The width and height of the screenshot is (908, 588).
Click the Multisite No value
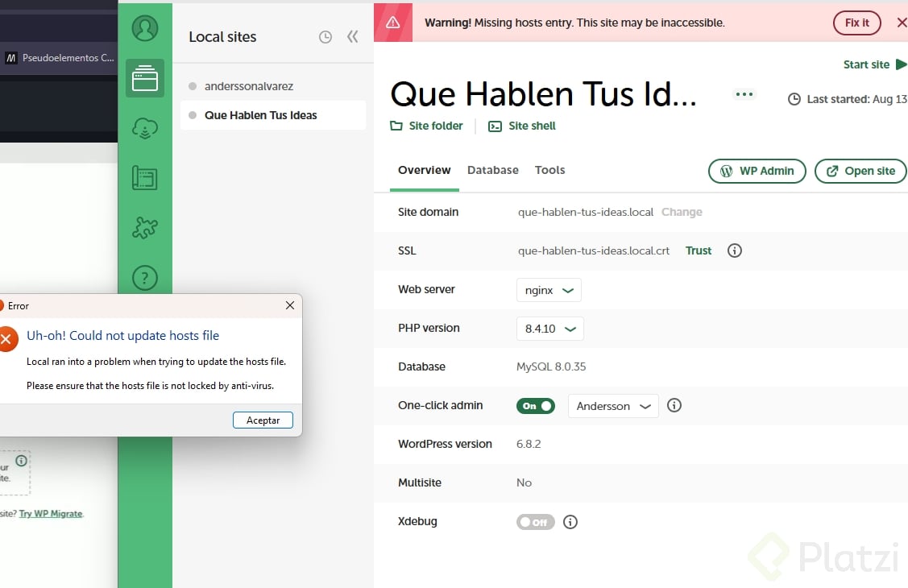(x=524, y=482)
